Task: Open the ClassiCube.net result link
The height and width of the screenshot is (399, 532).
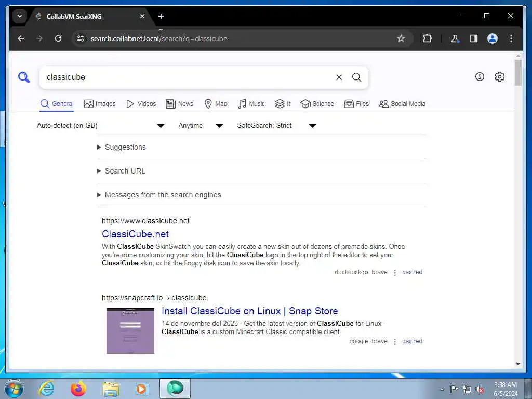Action: pyautogui.click(x=136, y=234)
